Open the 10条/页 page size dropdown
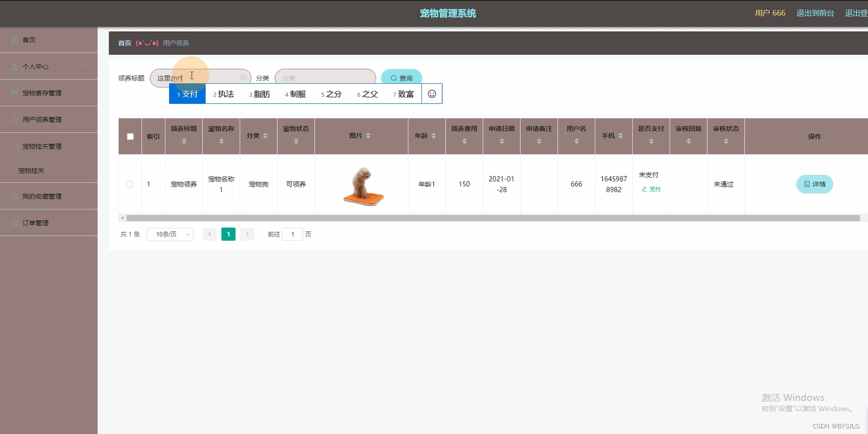 tap(170, 235)
